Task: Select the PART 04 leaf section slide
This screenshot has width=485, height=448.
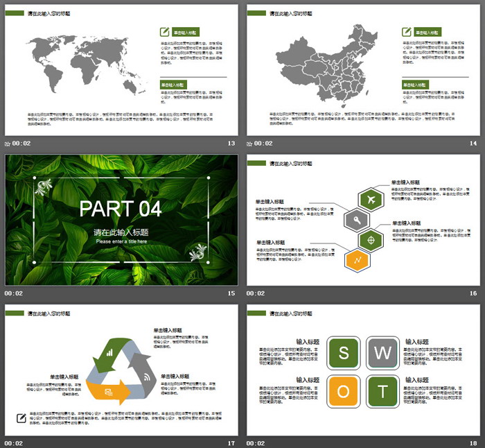Action: click(x=121, y=220)
